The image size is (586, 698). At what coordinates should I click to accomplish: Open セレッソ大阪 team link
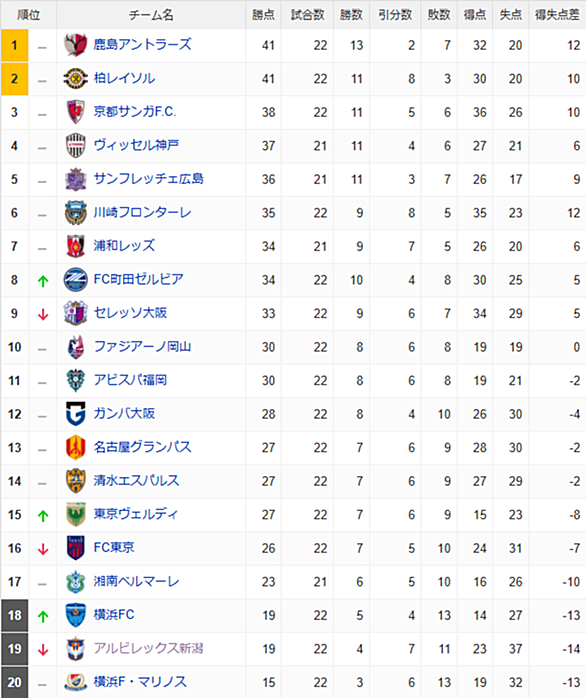130,313
